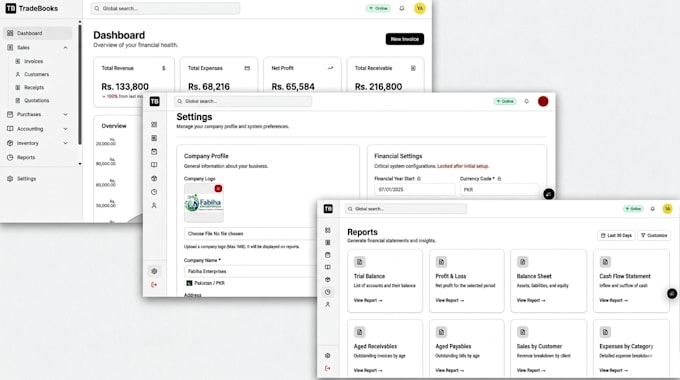Viewport: 680px width, 380px height.
Task: Click the TradeBooks TB logo in Dashboard window
Action: click(x=11, y=8)
